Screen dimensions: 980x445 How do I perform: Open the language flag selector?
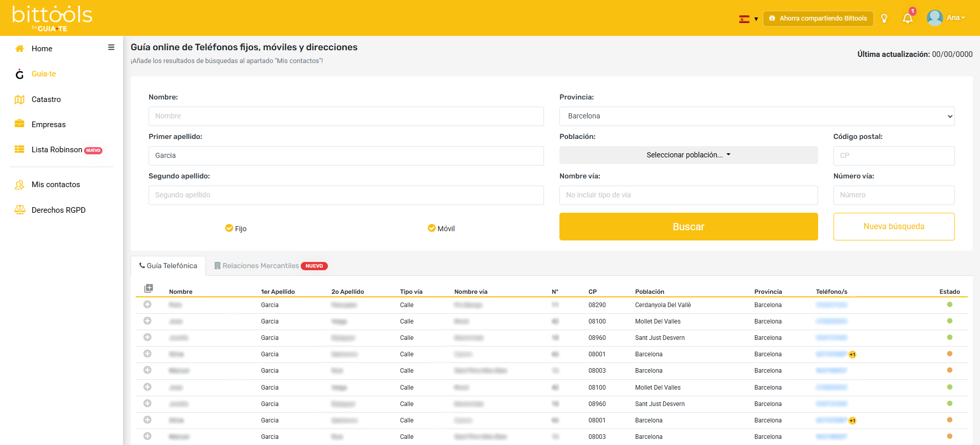(x=748, y=19)
